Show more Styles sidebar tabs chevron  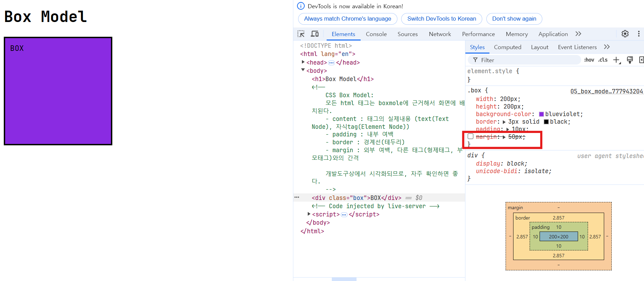[x=607, y=47]
